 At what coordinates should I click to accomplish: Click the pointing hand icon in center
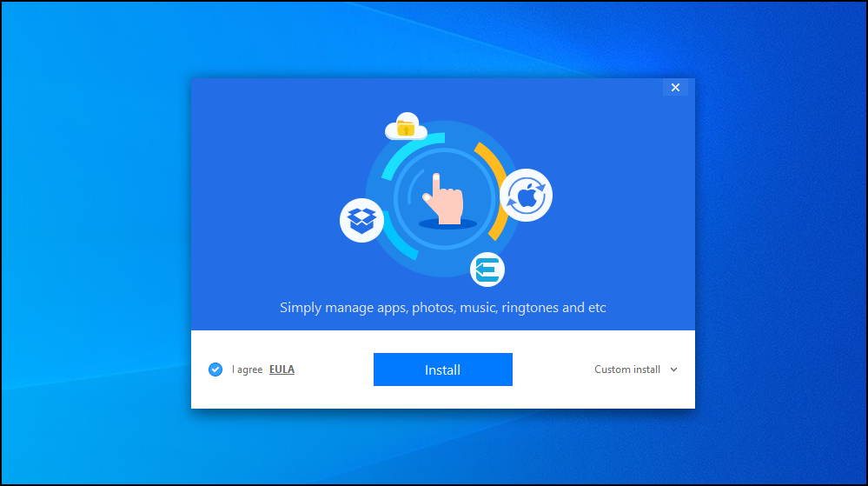[443, 198]
